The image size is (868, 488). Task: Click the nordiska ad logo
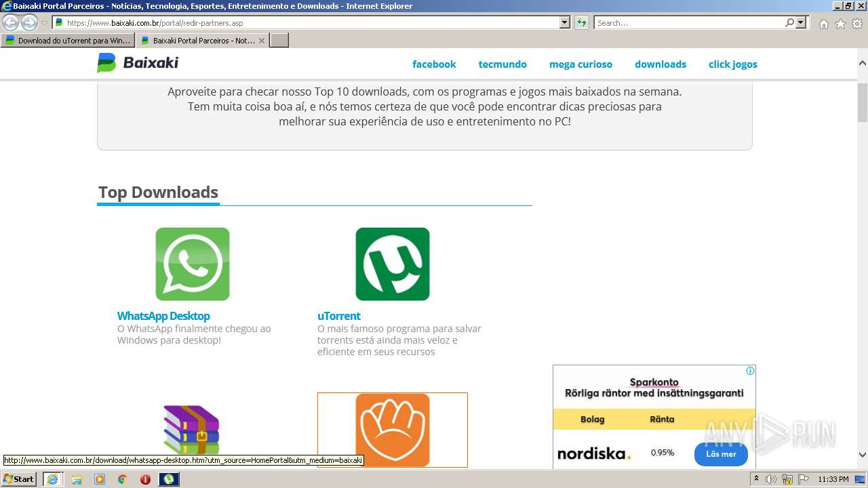coord(594,454)
